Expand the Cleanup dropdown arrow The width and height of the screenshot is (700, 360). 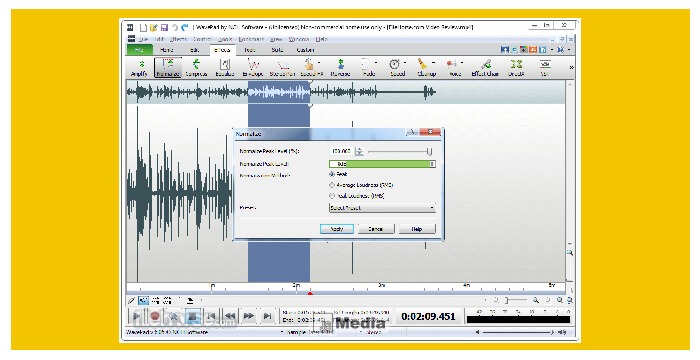point(433,63)
